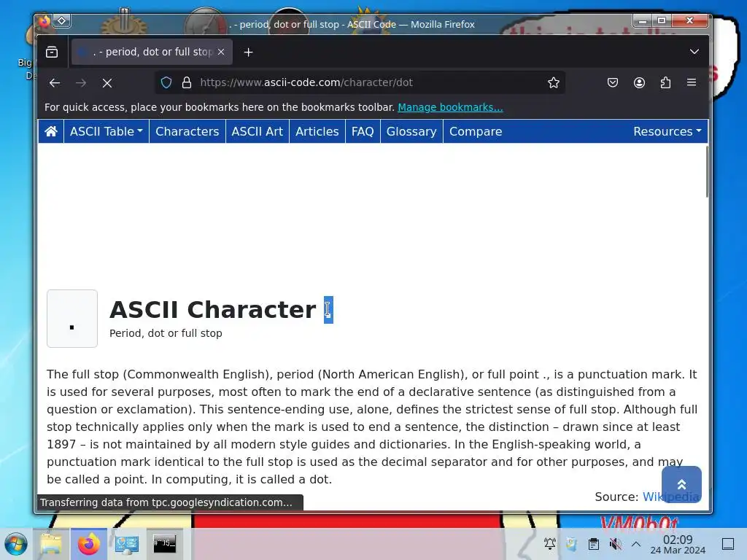Toggle the keep-on-all-desktops titlebar pin icon
This screenshot has height=560, width=747.
[x=62, y=21]
